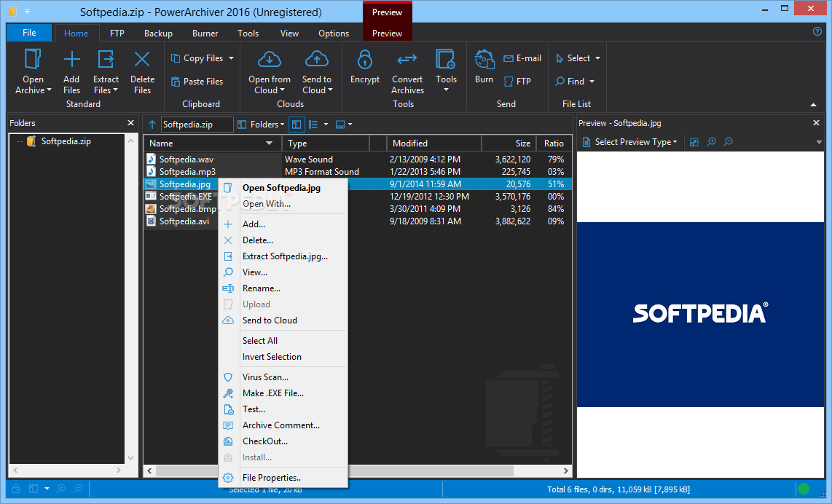Click the shield icon beside Virus Scan
The width and height of the screenshot is (832, 504).
(x=228, y=377)
